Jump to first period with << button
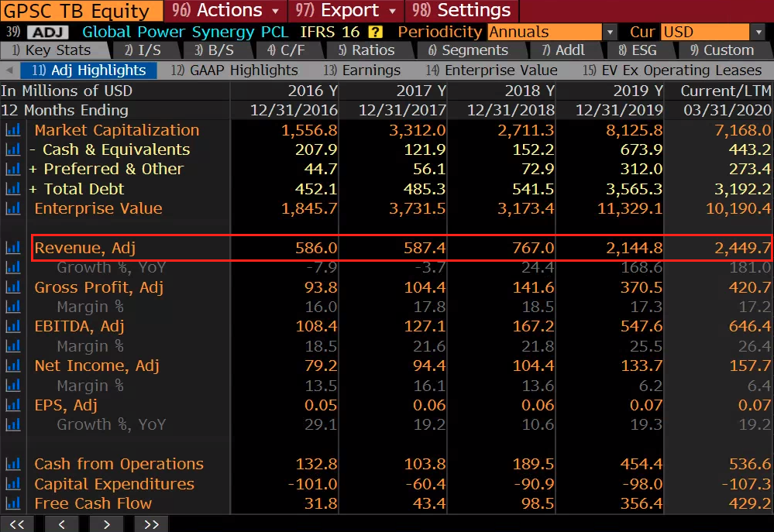 click(x=17, y=524)
